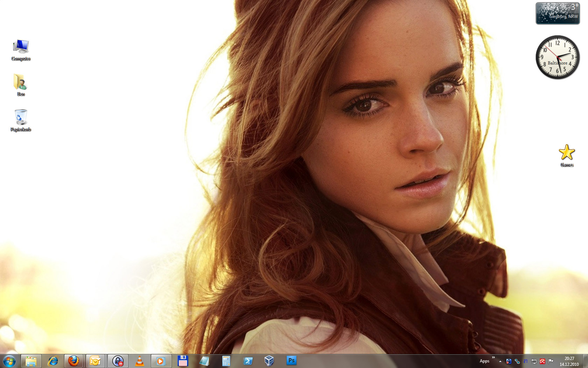The height and width of the screenshot is (368, 588).
Task: Open the padlock VPN app in taskbar
Action: 118,361
